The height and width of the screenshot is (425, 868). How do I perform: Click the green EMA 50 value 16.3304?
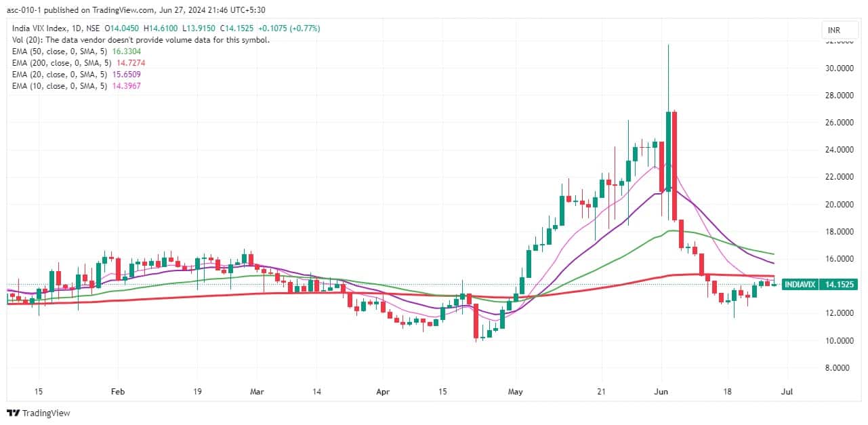coord(127,52)
